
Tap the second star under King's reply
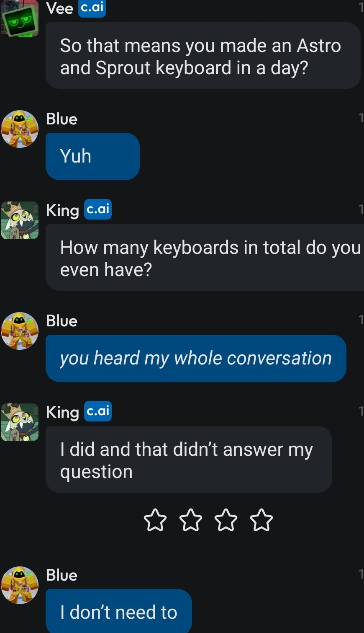(x=190, y=519)
